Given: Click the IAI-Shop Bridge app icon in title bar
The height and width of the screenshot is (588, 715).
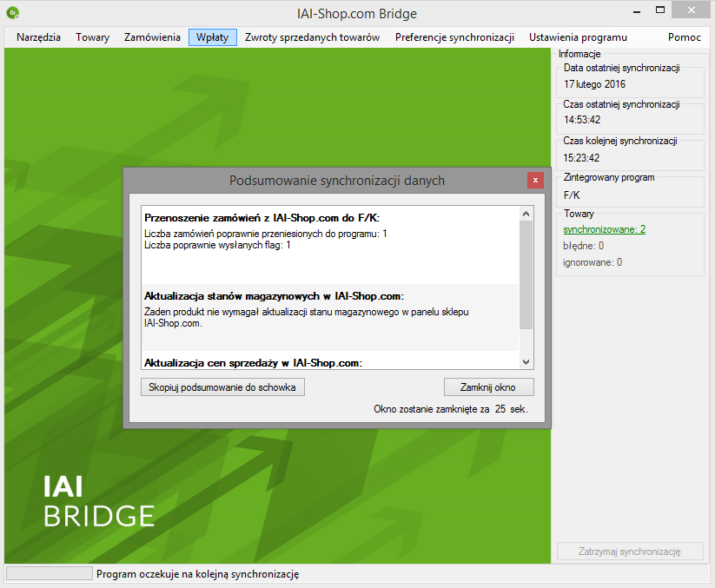Looking at the screenshot, I should tap(11, 13).
